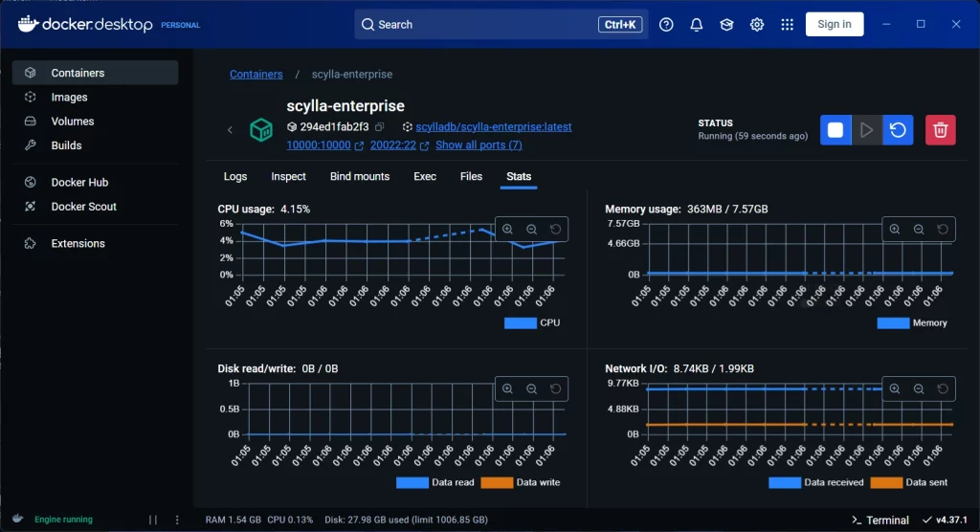980x532 pixels.
Task: Open port link 20022:22
Action: (x=392, y=145)
